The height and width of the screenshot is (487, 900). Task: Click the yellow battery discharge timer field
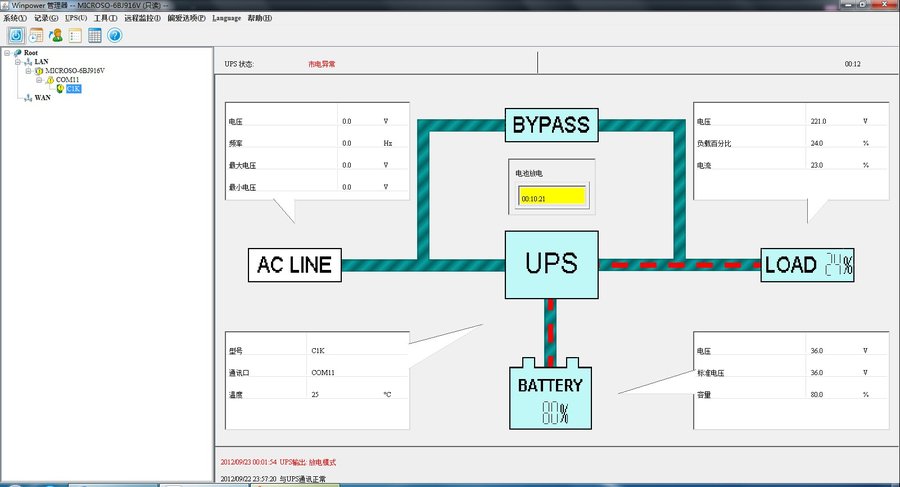pos(552,196)
